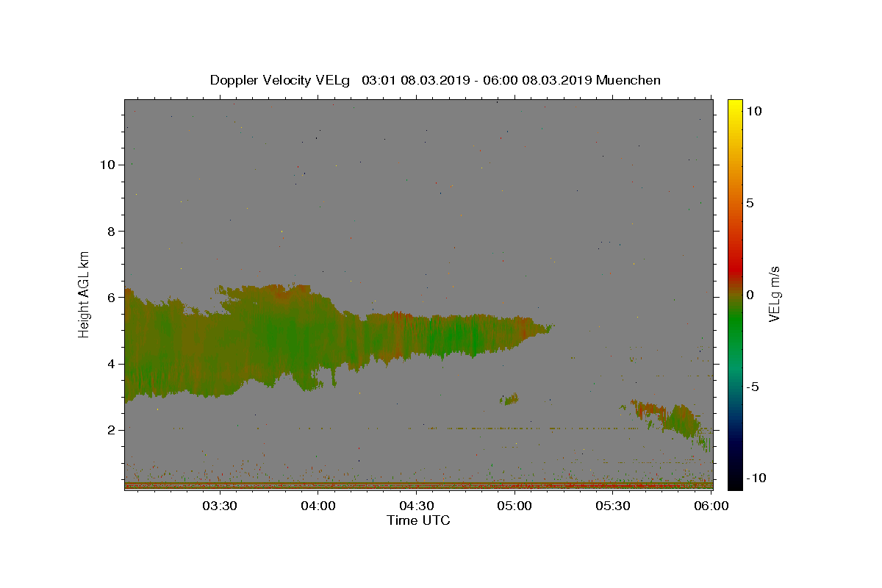Click the "VELg m/s" colorbar label
The height and width of the screenshot is (588, 882).
(774, 293)
